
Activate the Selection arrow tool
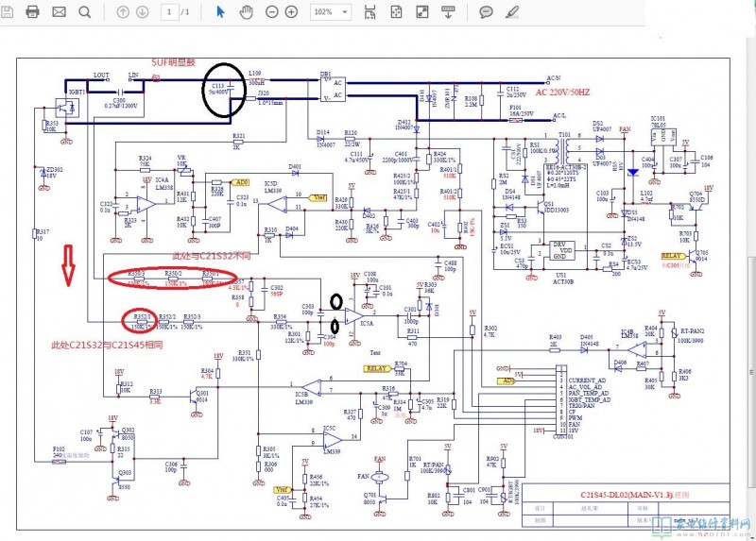point(220,11)
